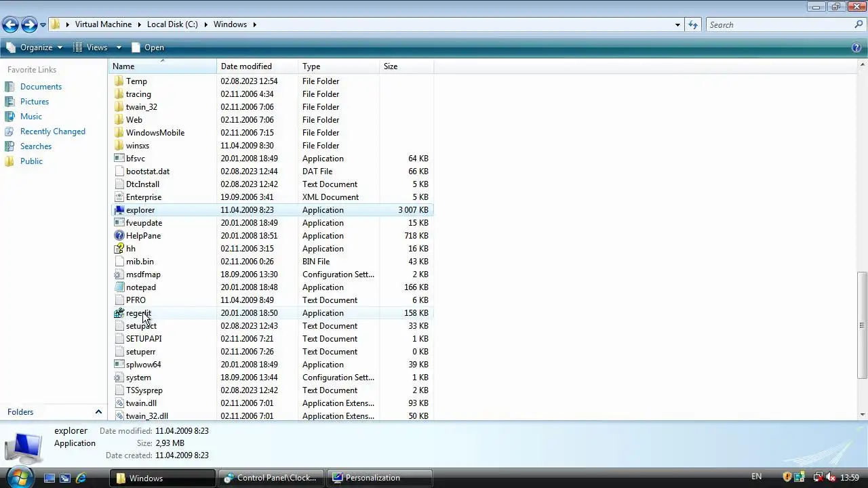Click the Enterprise XML document icon
The width and height of the screenshot is (868, 488).
(x=119, y=197)
